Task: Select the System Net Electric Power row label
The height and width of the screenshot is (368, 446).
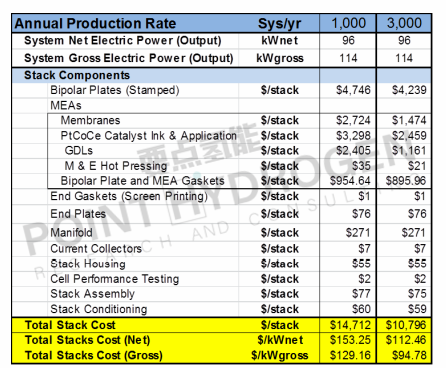Action: click(123, 41)
